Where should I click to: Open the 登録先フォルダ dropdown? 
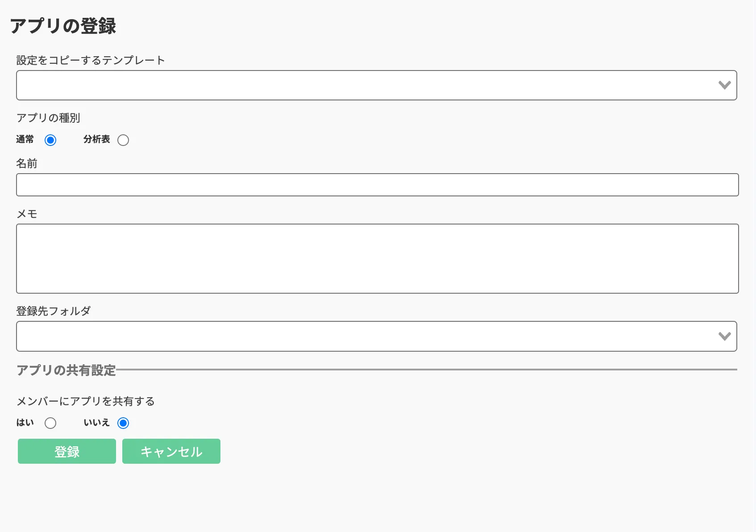(376, 336)
